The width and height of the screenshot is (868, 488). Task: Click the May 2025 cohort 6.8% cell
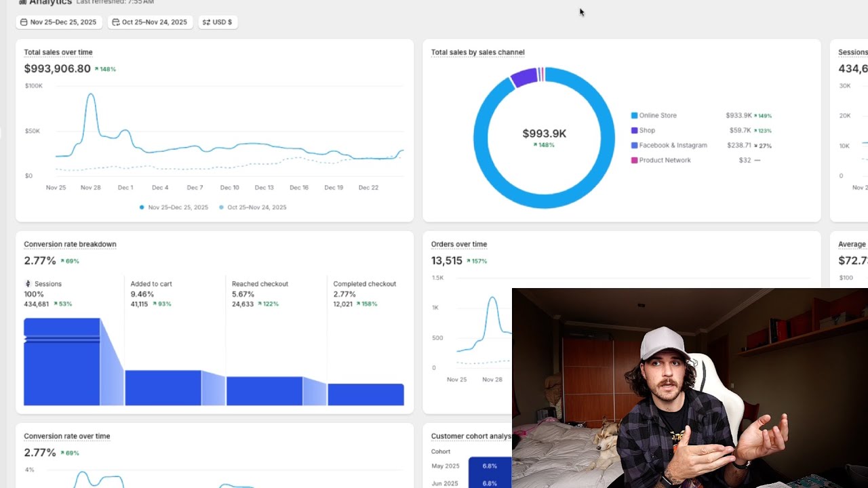pos(490,466)
